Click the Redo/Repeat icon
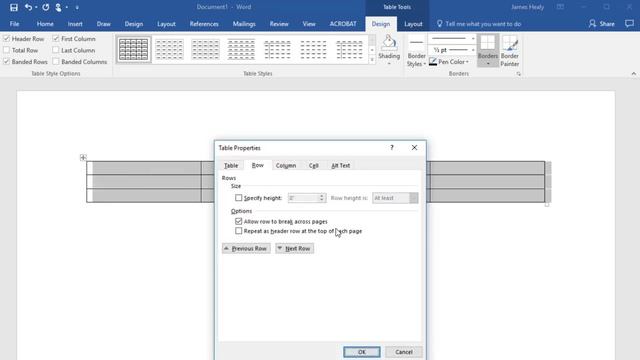Image resolution: width=640 pixels, height=360 pixels. click(46, 7)
